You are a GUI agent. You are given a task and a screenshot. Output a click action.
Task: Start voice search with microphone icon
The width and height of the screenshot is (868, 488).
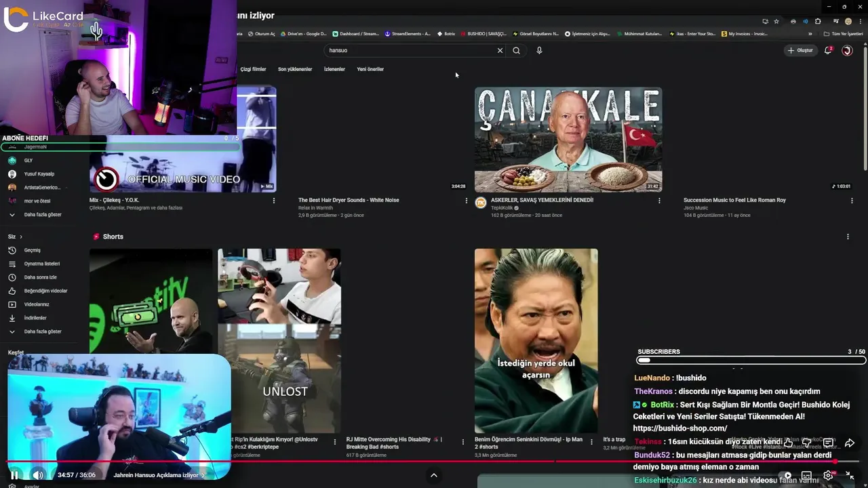tap(539, 50)
